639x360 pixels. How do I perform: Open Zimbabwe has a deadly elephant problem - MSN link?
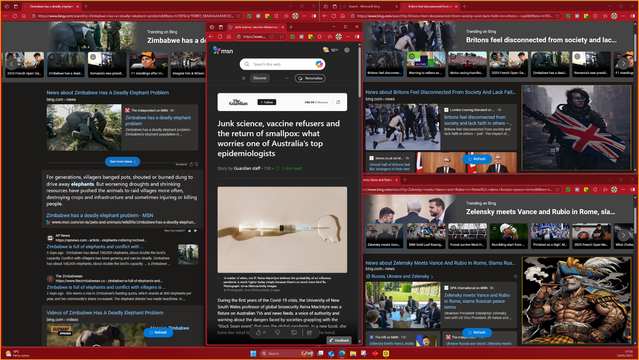tap(100, 215)
